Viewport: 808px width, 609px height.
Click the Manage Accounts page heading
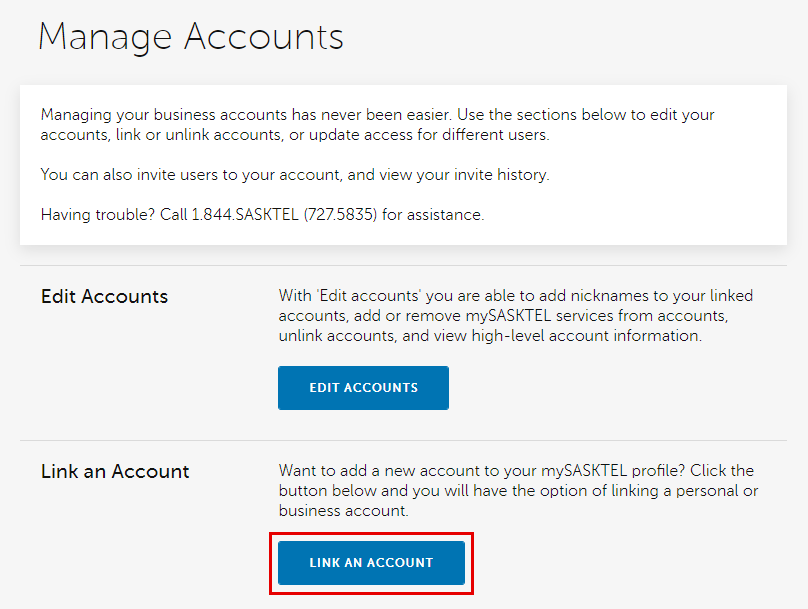pyautogui.click(x=191, y=37)
